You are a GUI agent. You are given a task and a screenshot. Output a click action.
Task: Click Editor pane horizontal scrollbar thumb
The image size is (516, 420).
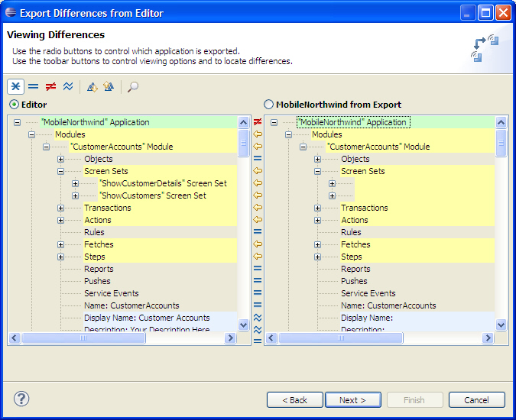pyautogui.click(x=83, y=338)
